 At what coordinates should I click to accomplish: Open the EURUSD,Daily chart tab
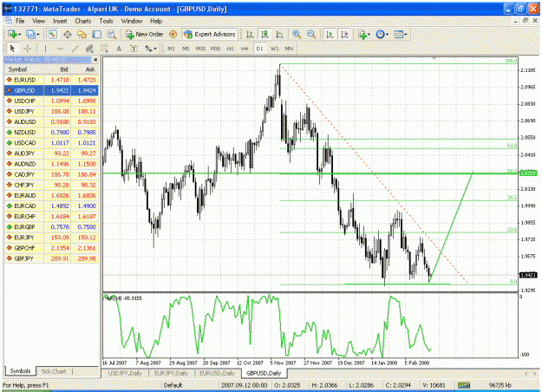218,373
